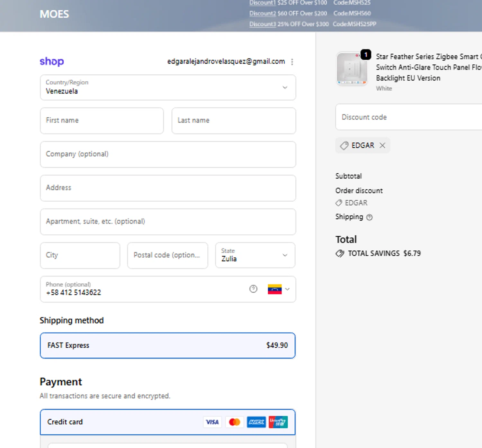The image size is (482, 448).
Task: Click the American Express icon
Action: pos(256,422)
